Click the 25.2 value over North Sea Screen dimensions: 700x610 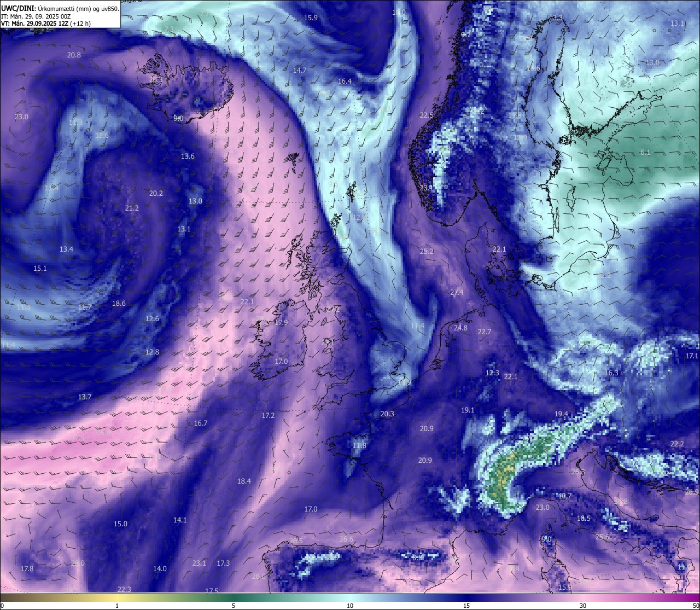coord(427,251)
